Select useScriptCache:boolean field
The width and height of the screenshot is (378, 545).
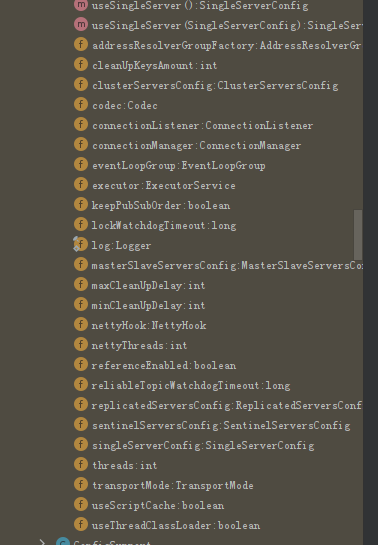click(158, 505)
